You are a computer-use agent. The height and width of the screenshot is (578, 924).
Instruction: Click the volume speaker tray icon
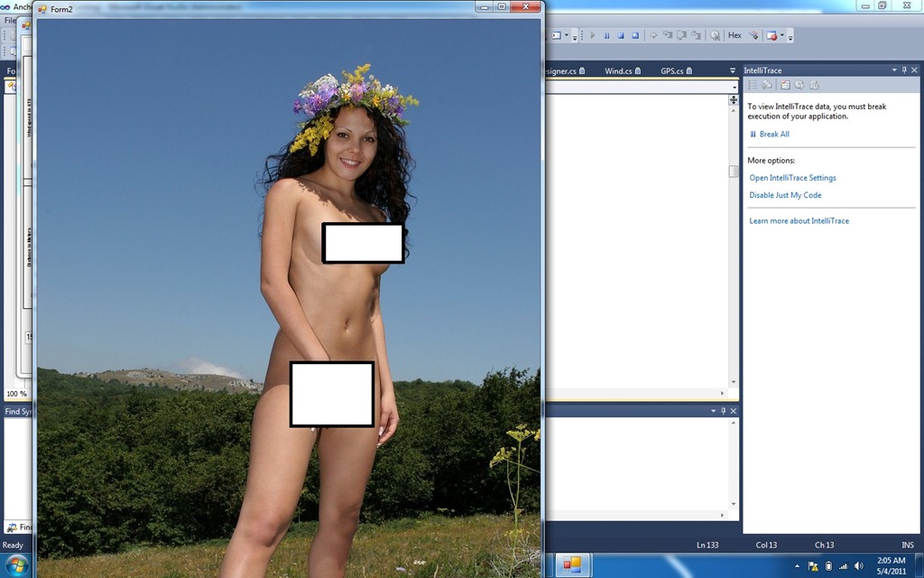[859, 566]
